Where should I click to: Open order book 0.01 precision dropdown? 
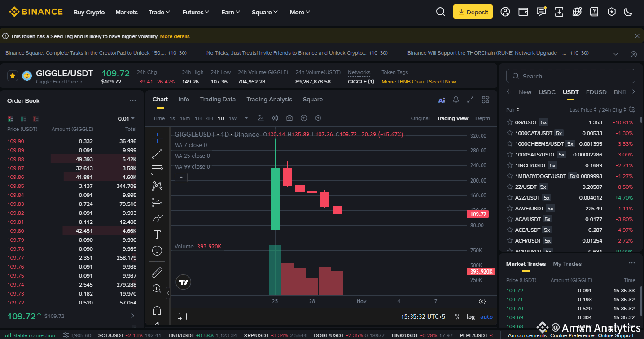[x=127, y=119]
